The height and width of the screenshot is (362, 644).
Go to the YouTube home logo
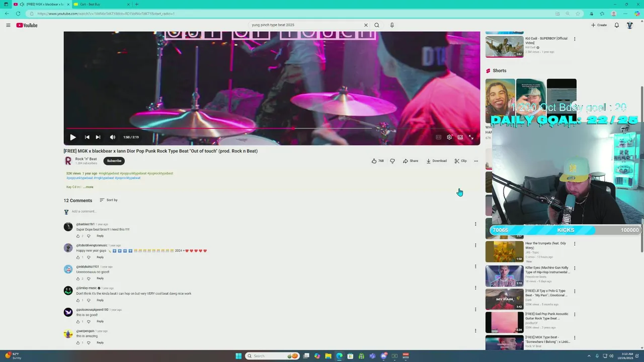point(27,25)
